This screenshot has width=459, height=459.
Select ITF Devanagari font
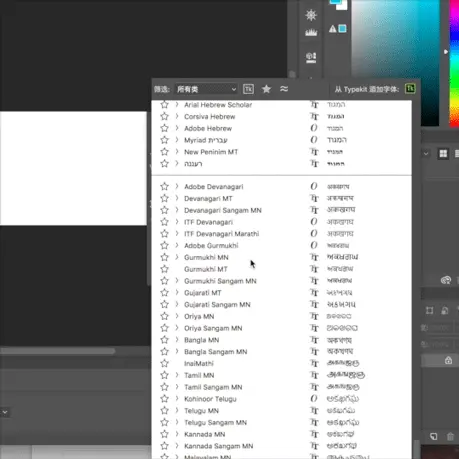209,222
